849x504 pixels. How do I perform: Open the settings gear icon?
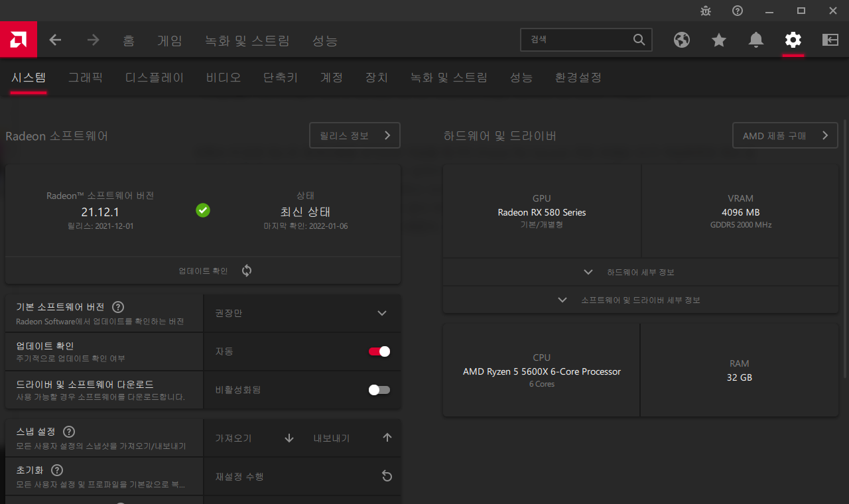coord(793,40)
